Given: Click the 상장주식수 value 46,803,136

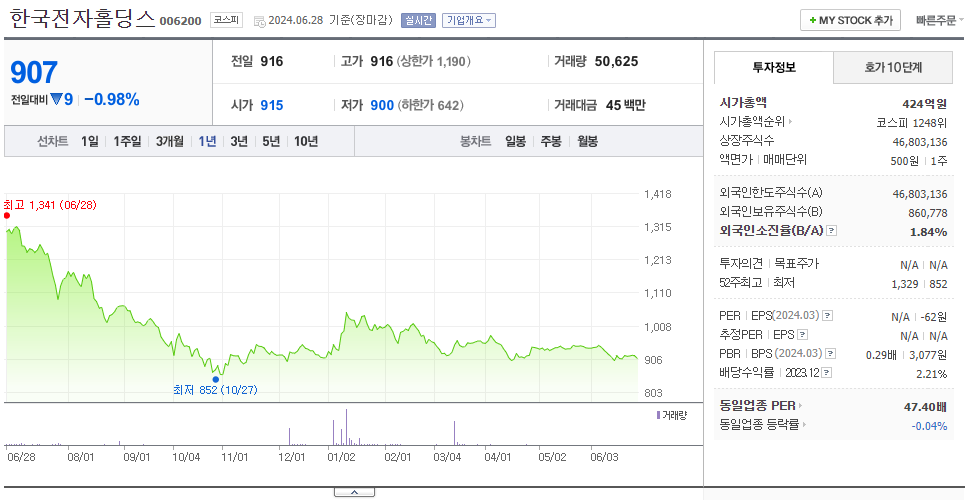Looking at the screenshot, I should tap(920, 142).
